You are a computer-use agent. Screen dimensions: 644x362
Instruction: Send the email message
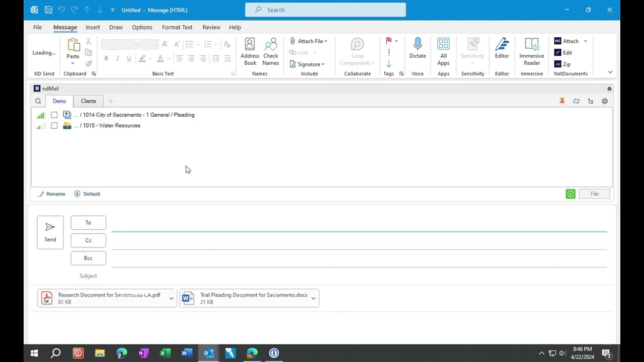[x=50, y=232]
